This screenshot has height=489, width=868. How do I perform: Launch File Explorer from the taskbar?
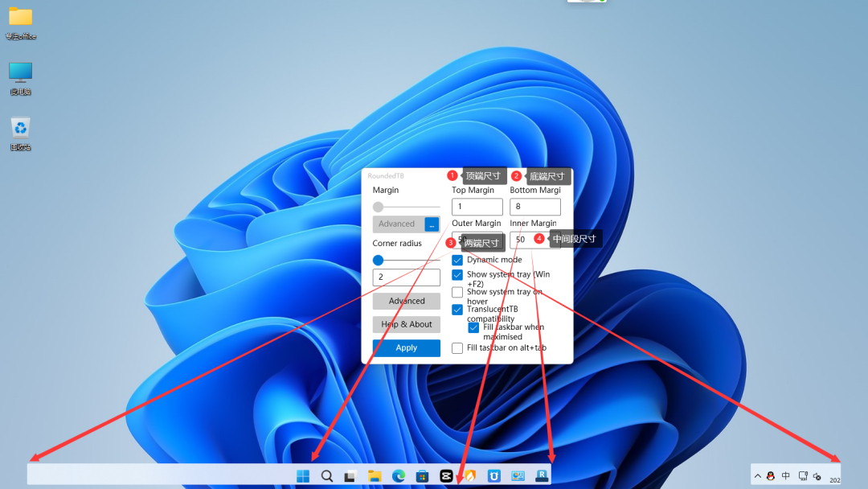click(x=375, y=475)
